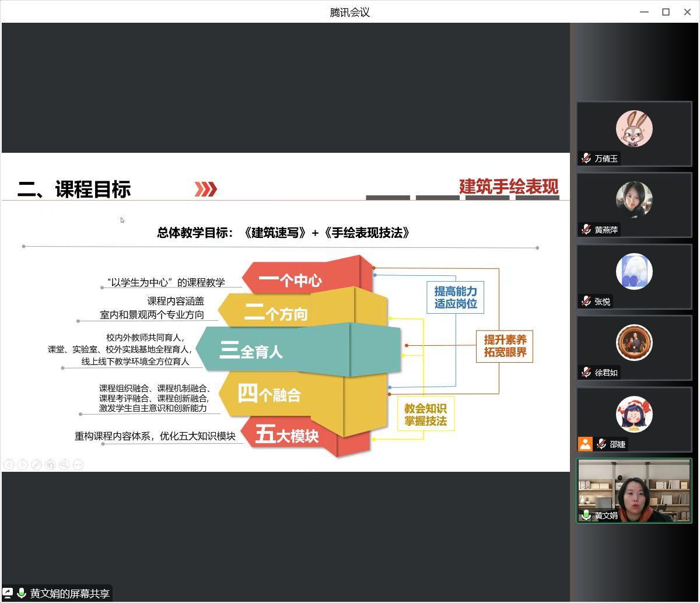700x603 pixels.
Task: Open the more options ellipsis in slideshow controls
Action: pyautogui.click(x=78, y=465)
